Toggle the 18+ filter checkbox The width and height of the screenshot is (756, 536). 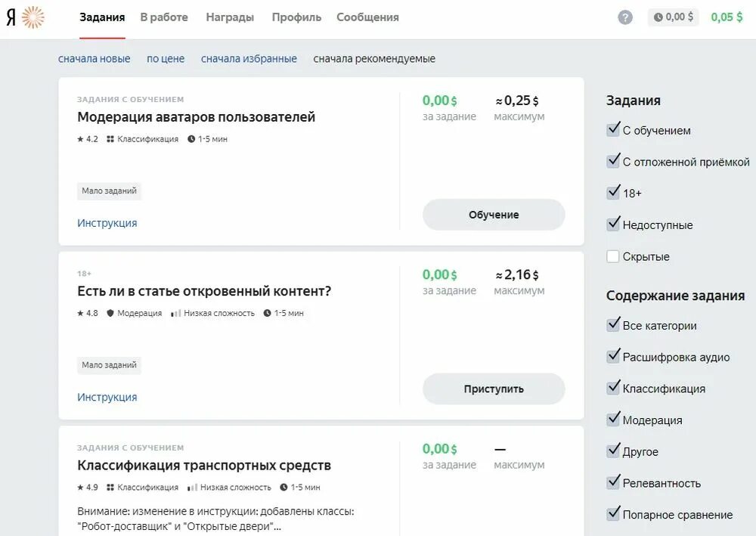613,192
